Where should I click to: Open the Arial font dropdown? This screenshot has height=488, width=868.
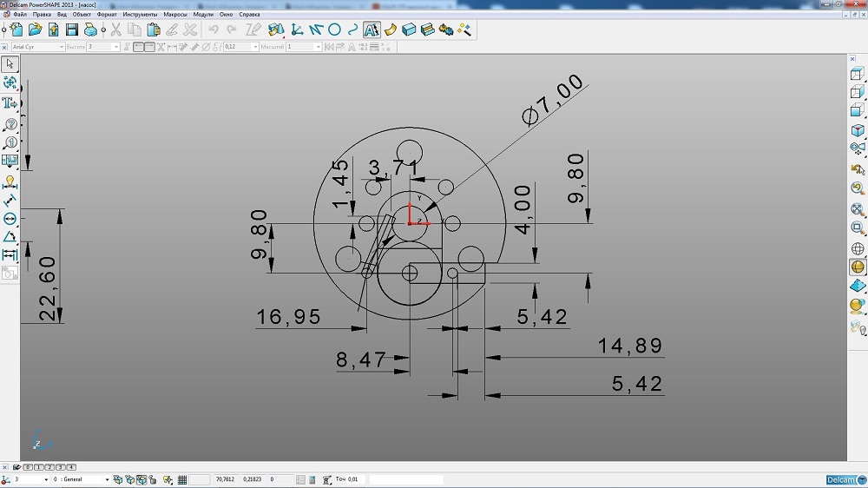point(62,47)
